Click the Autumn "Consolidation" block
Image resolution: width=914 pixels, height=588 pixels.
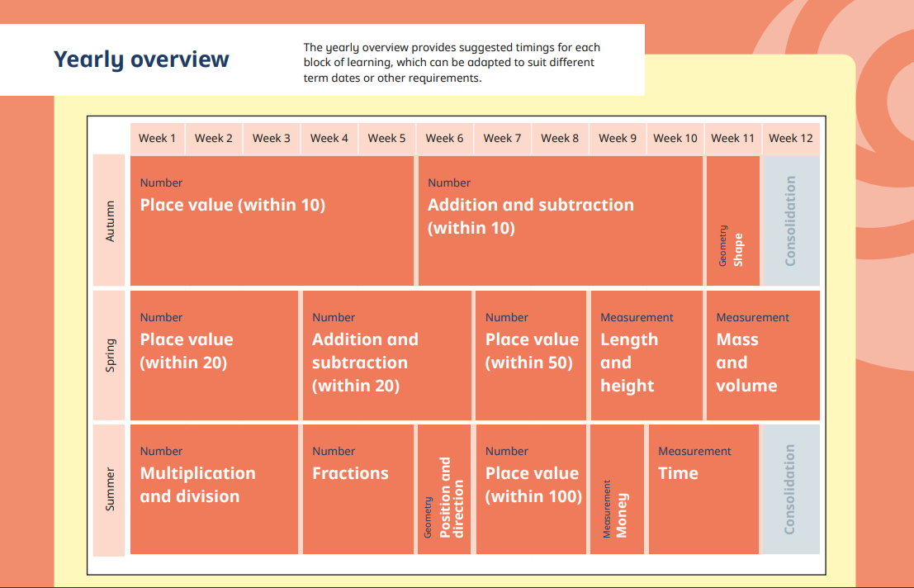[791, 220]
